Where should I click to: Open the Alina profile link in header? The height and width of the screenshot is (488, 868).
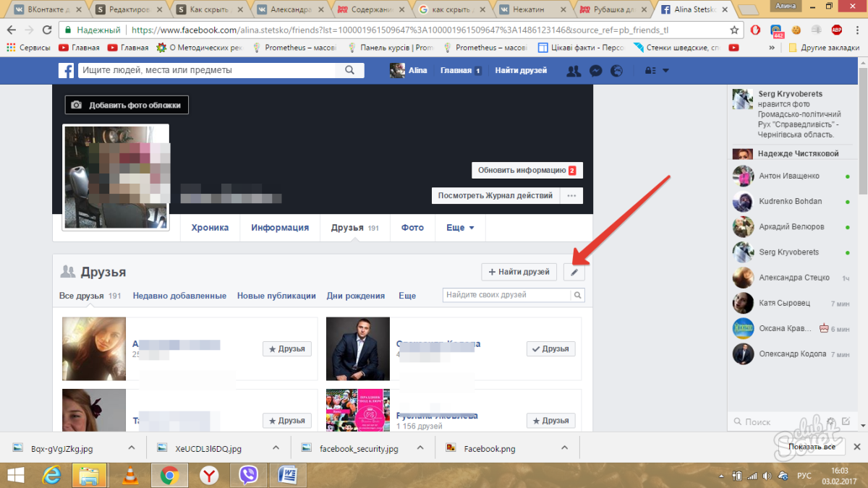409,71
